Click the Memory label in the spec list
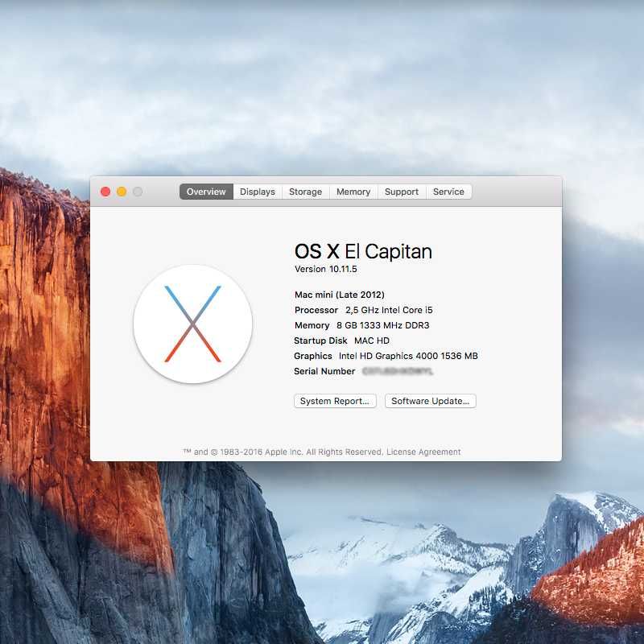Viewport: 644px width, 644px height. coord(312,325)
